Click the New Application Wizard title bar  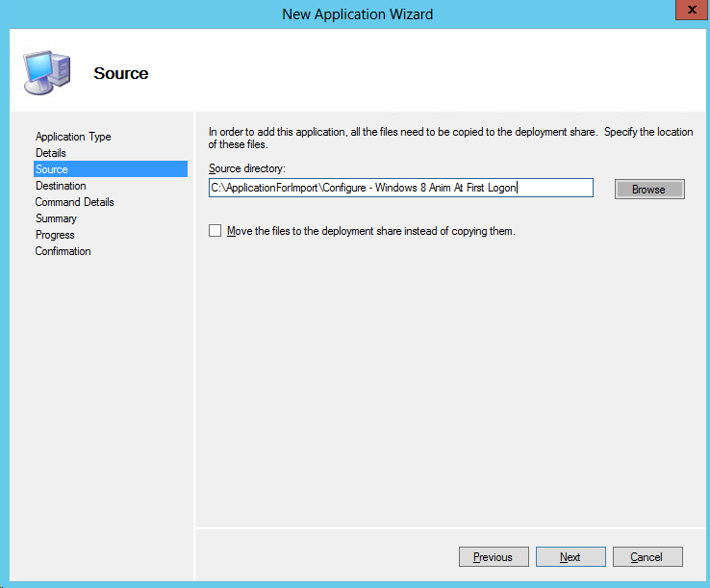[x=357, y=13]
